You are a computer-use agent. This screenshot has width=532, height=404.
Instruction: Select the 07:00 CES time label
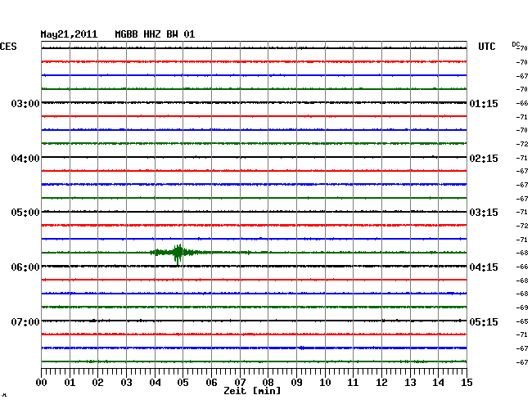pos(25,321)
